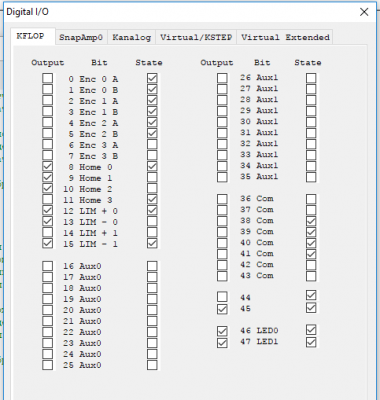Viewport: 380px width, 400px height.
Task: Toggle State checkbox for bit 38 Com
Action: coord(311,221)
